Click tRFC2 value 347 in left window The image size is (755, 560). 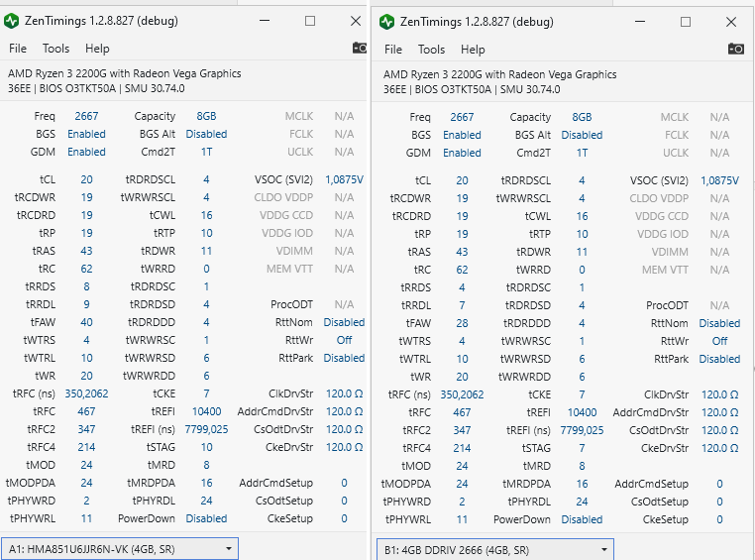pyautogui.click(x=86, y=429)
